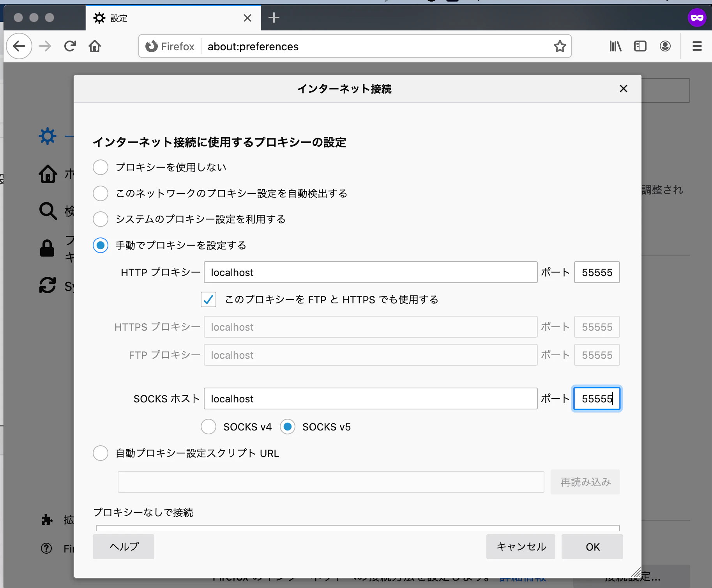Open Privacy settings lock icon in sidebar

click(47, 248)
